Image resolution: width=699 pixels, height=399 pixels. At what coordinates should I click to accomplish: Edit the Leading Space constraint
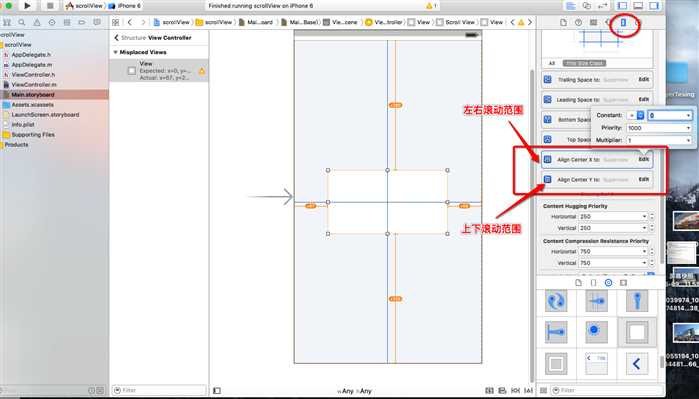pyautogui.click(x=643, y=99)
